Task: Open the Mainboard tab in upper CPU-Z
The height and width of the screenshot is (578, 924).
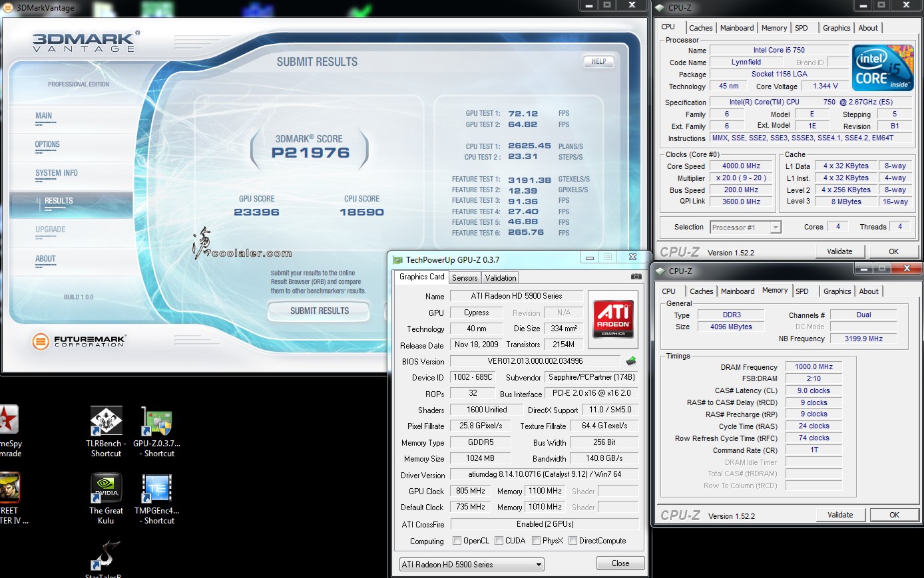Action: click(737, 28)
